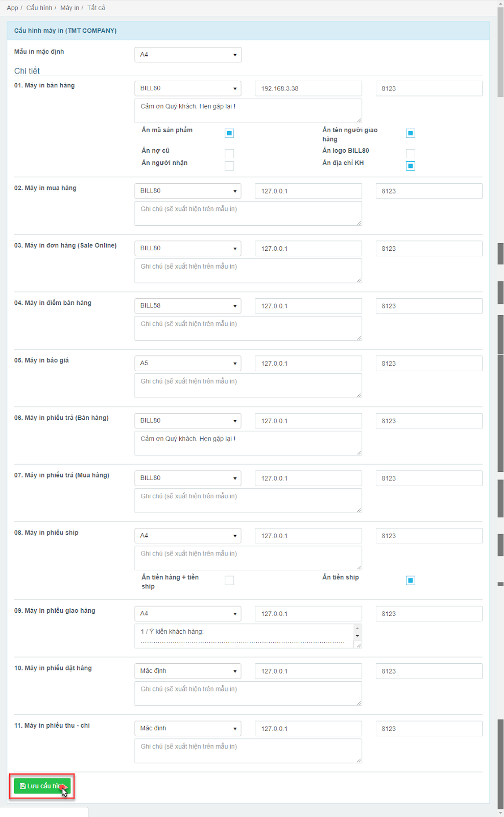Toggle the Ẩn mã sản phẩm checkbox
Viewport: 504px width, 817px height.
click(229, 133)
